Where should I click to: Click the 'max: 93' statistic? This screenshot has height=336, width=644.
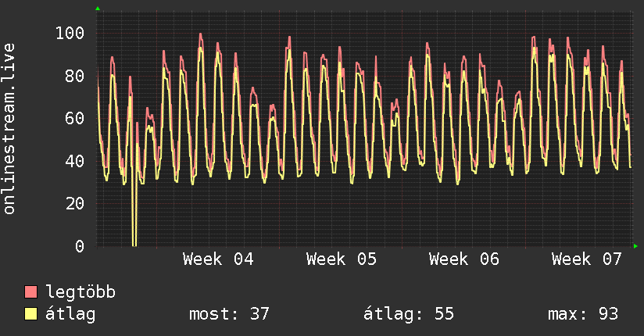click(x=582, y=314)
